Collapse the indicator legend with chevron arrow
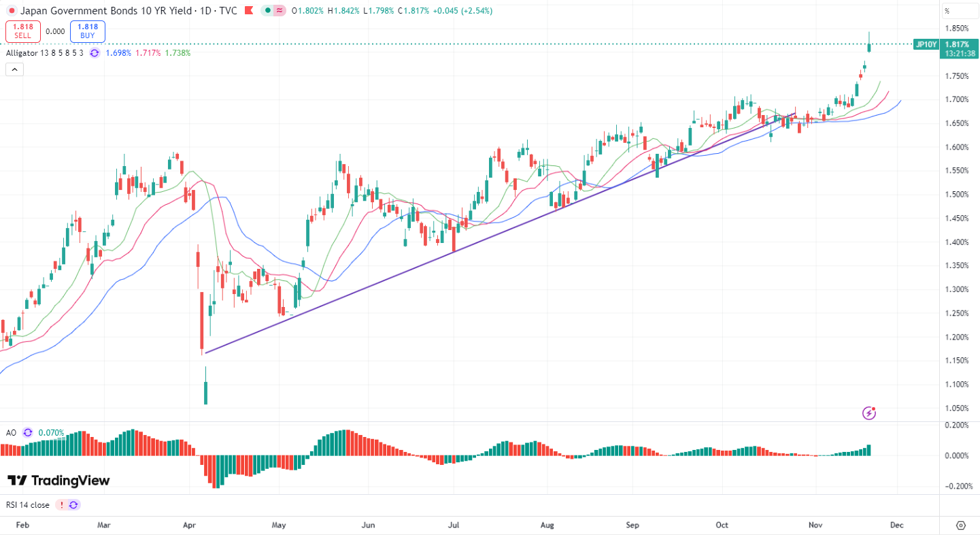This screenshot has width=980, height=535. [x=14, y=69]
